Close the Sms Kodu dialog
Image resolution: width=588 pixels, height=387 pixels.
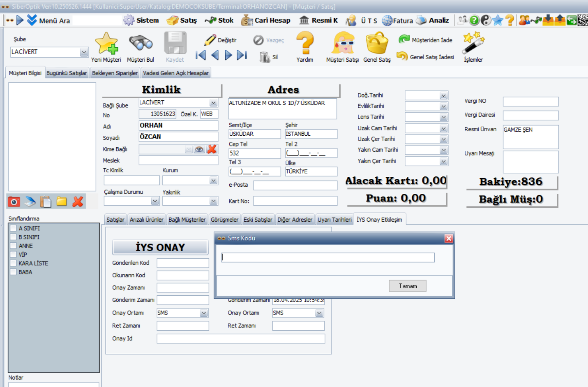coord(449,238)
